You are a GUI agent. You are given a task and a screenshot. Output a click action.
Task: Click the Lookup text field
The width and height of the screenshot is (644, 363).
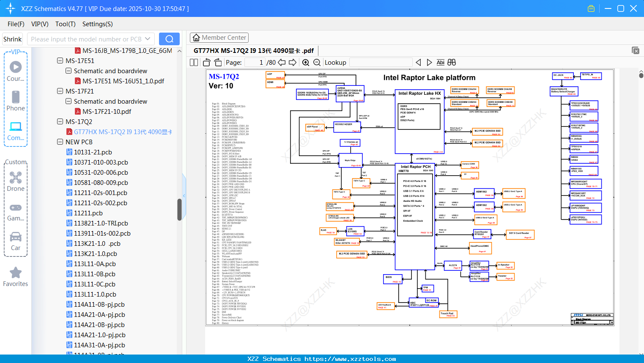tap(381, 63)
